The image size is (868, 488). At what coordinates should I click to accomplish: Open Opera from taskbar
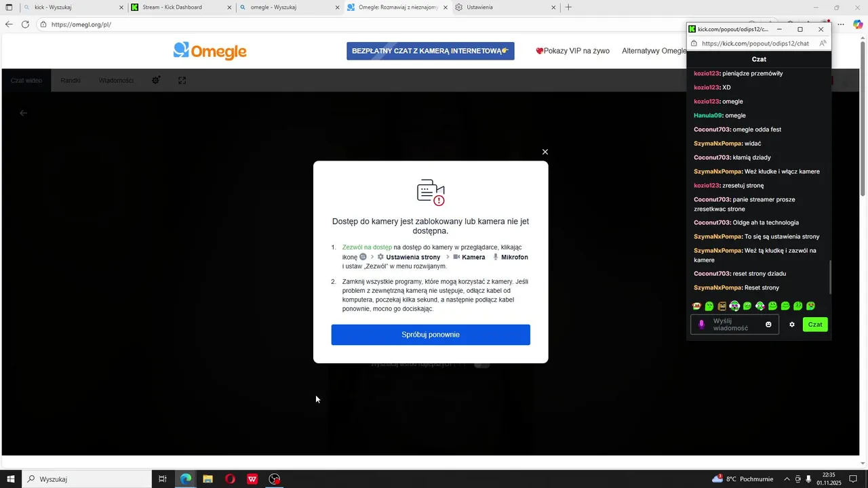(230, 479)
